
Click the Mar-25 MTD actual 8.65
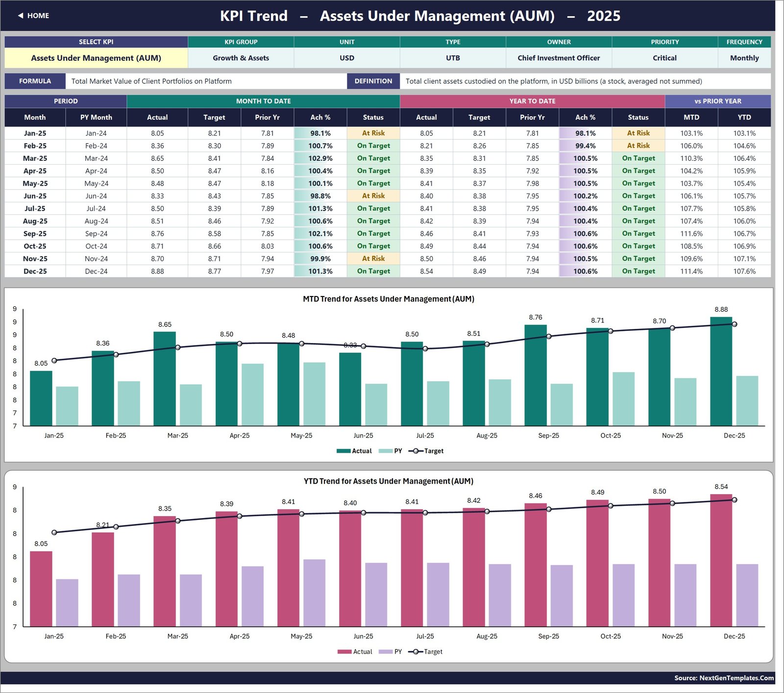click(x=157, y=158)
